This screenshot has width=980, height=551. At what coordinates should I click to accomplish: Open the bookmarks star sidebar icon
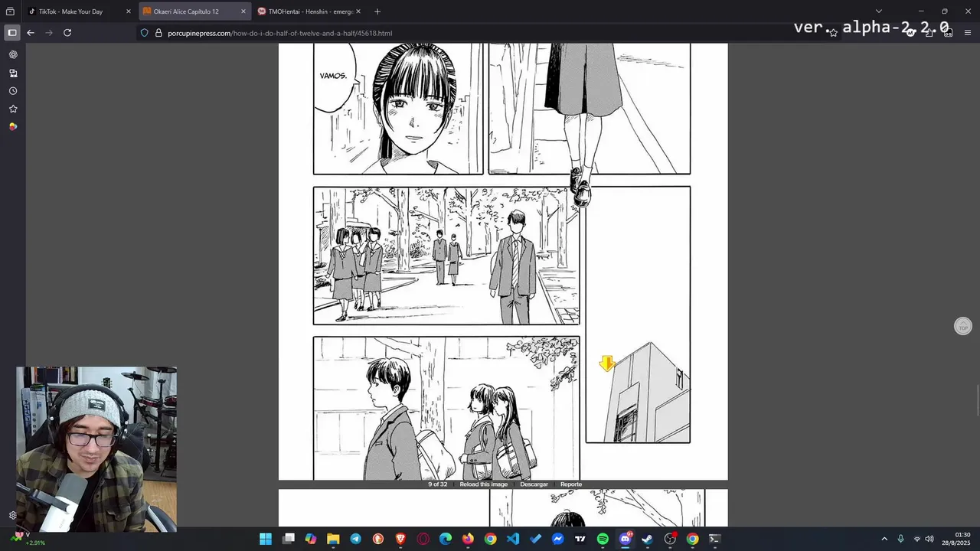pyautogui.click(x=13, y=109)
